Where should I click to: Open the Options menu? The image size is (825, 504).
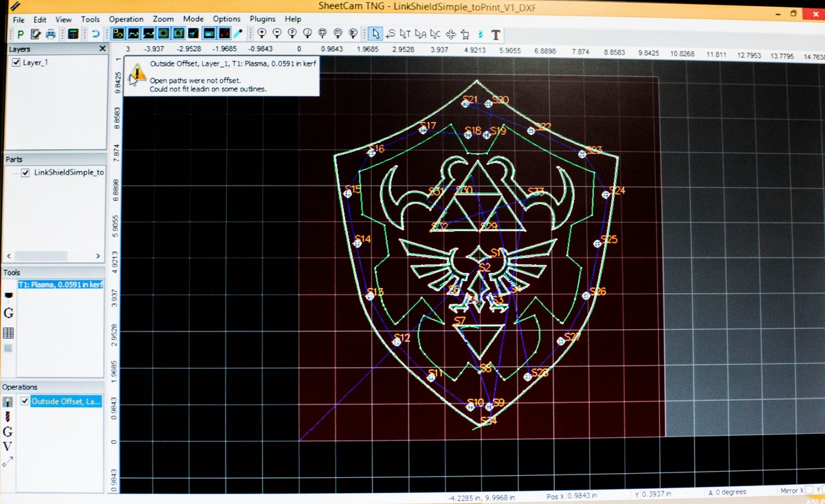point(226,19)
